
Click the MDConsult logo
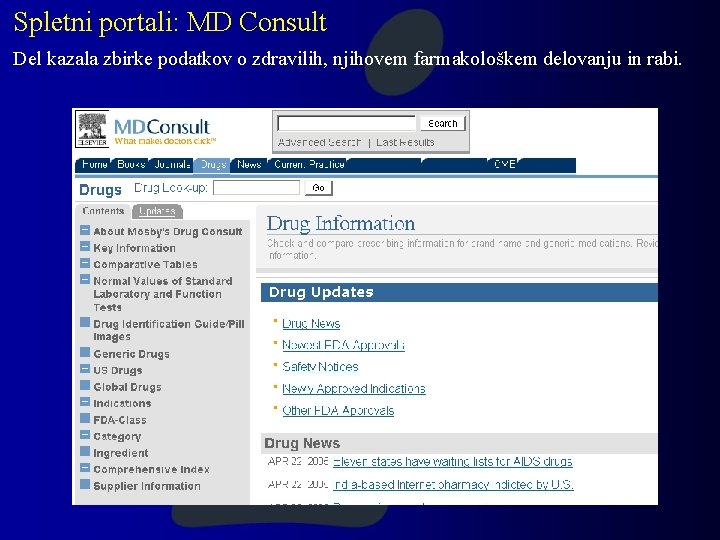point(165,131)
